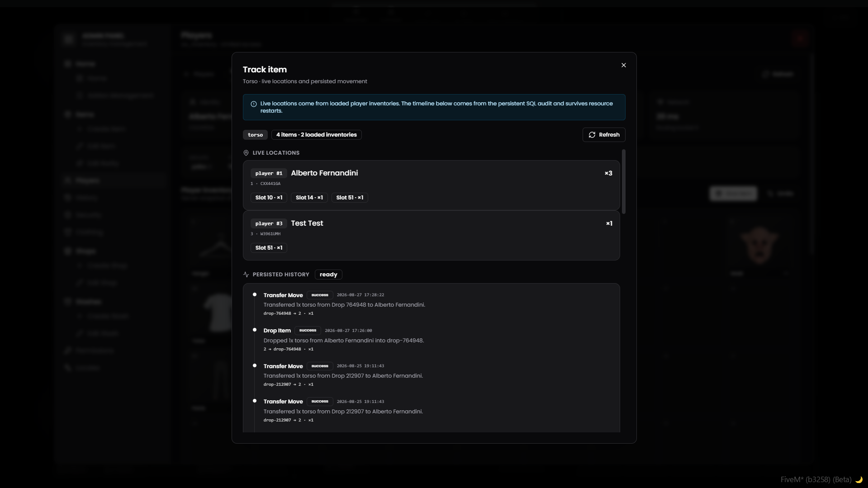Click Test Test's Slot 51 · ×1 chip

tap(269, 248)
